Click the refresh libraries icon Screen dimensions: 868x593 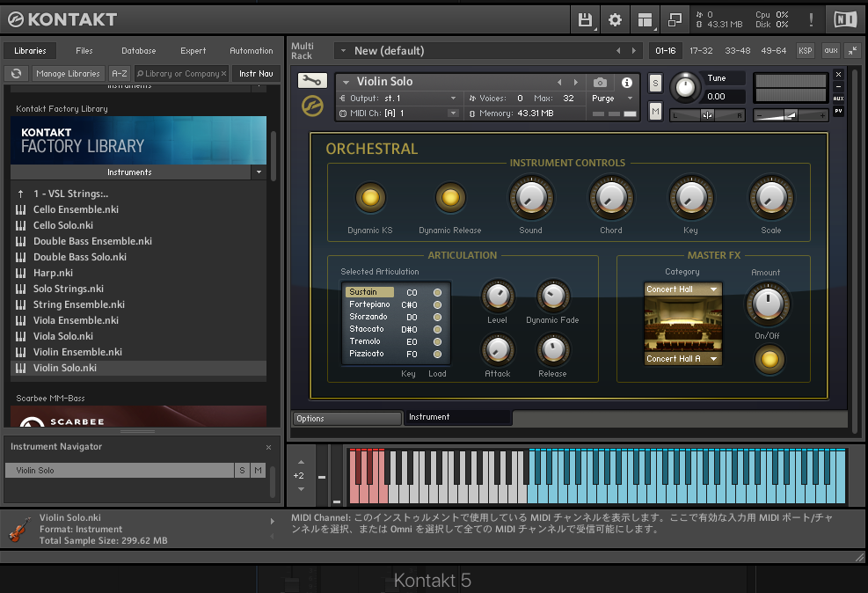[16, 74]
